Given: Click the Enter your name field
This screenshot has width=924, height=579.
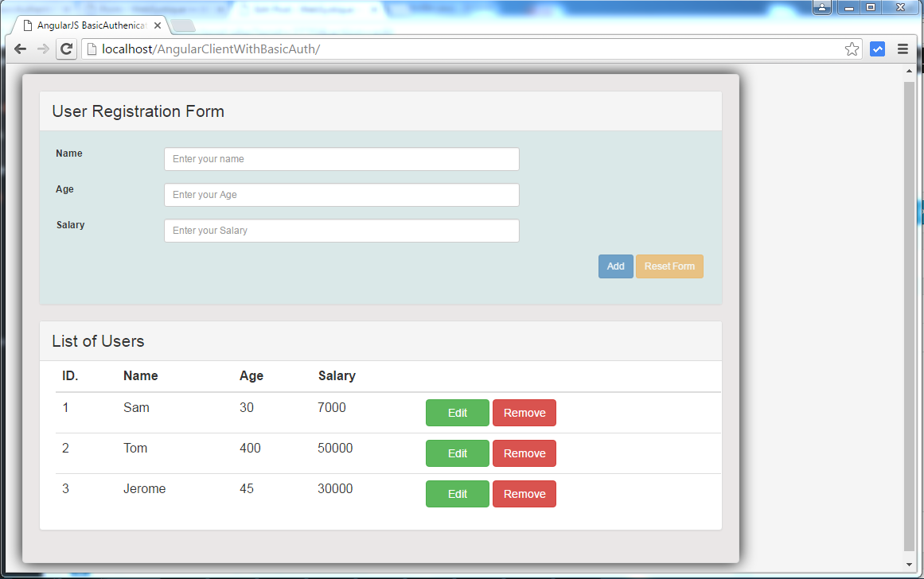Looking at the screenshot, I should (x=341, y=158).
